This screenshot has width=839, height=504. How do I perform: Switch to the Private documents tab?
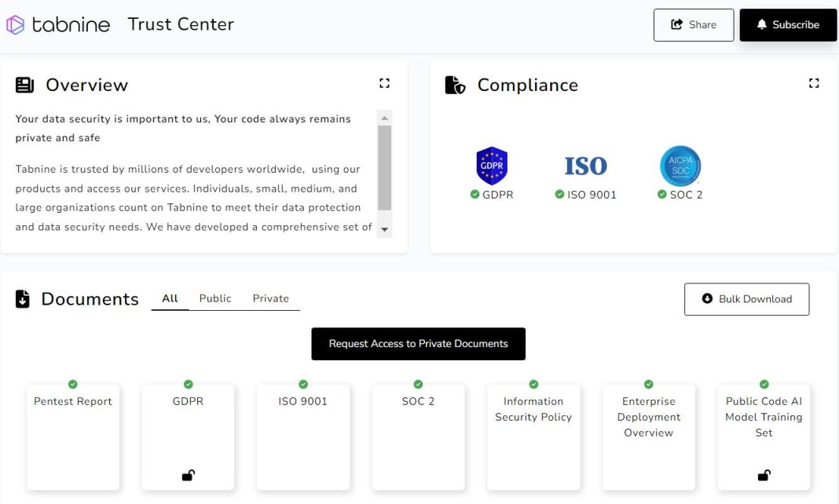click(x=270, y=298)
